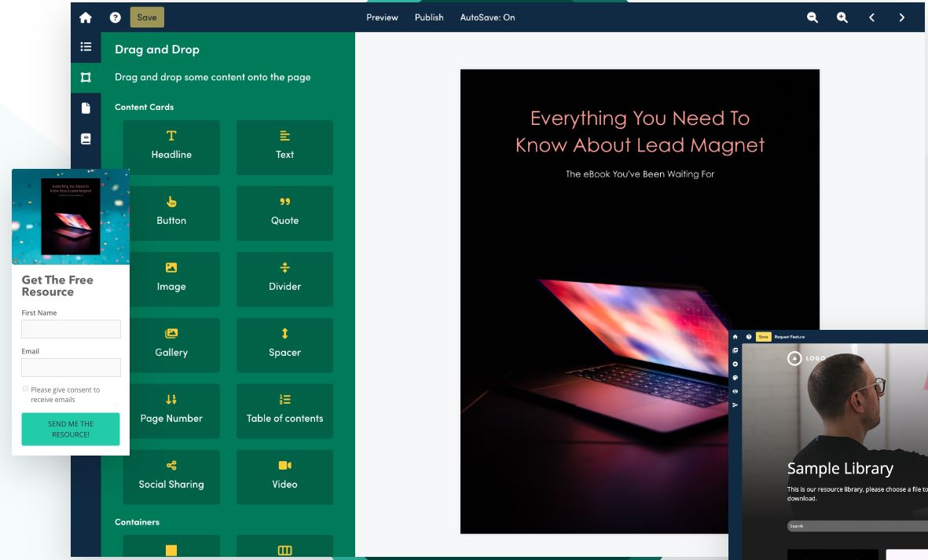Click the home icon in top bar
Screen dimensions: 928x560
click(x=86, y=17)
